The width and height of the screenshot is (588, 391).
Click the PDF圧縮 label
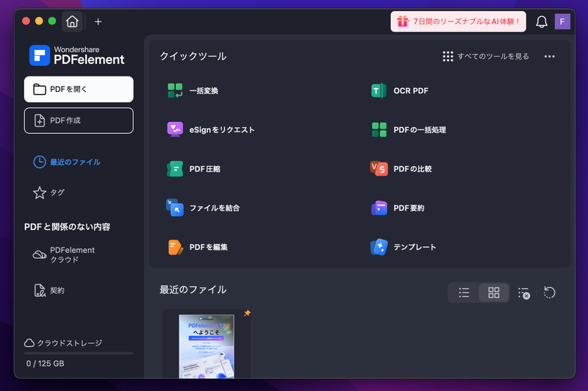pyautogui.click(x=205, y=169)
